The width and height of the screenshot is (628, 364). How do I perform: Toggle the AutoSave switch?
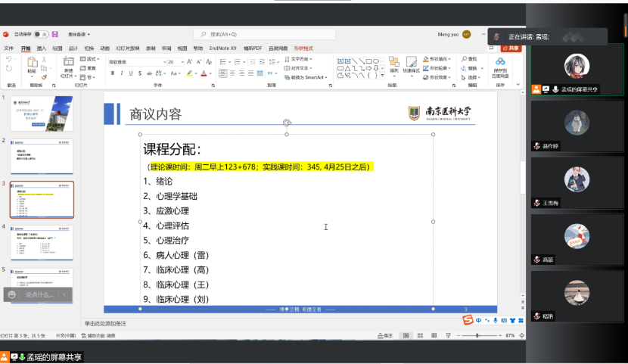click(41, 34)
